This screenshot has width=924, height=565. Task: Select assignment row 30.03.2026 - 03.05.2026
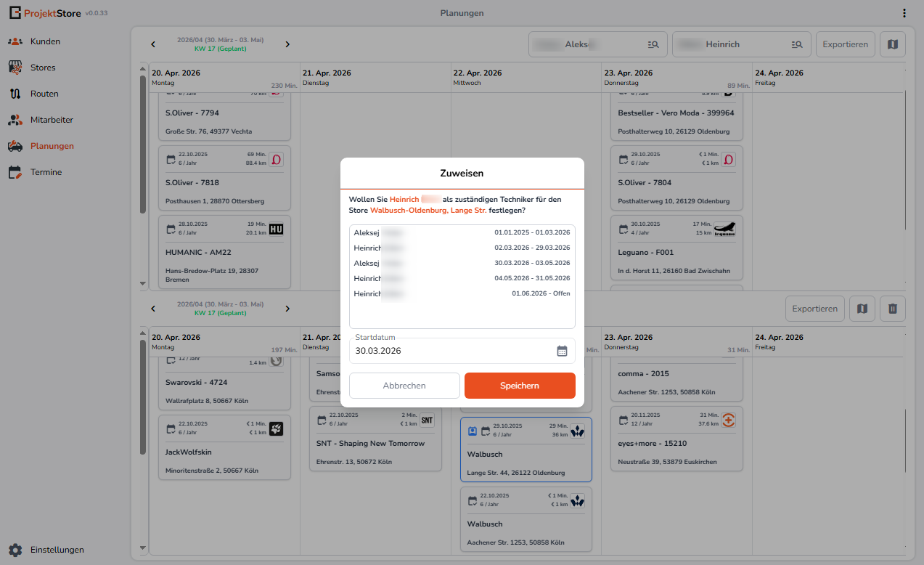tap(462, 263)
